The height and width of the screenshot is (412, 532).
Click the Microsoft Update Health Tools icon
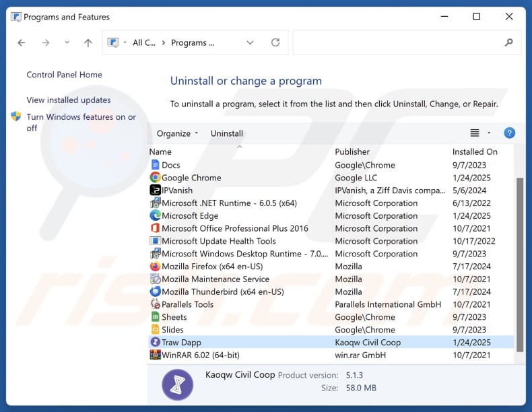[155, 241]
